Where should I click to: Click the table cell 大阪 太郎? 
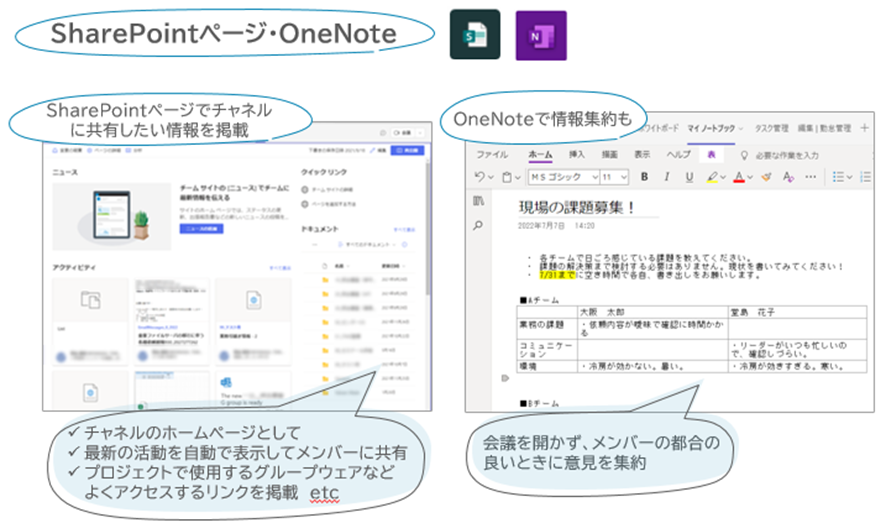click(653, 312)
